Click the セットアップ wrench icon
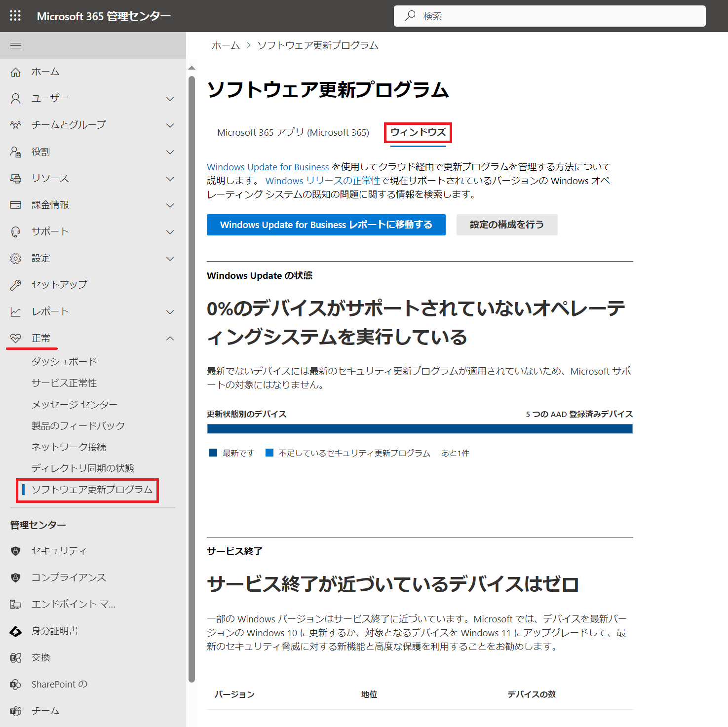This screenshot has width=728, height=727. [x=16, y=285]
